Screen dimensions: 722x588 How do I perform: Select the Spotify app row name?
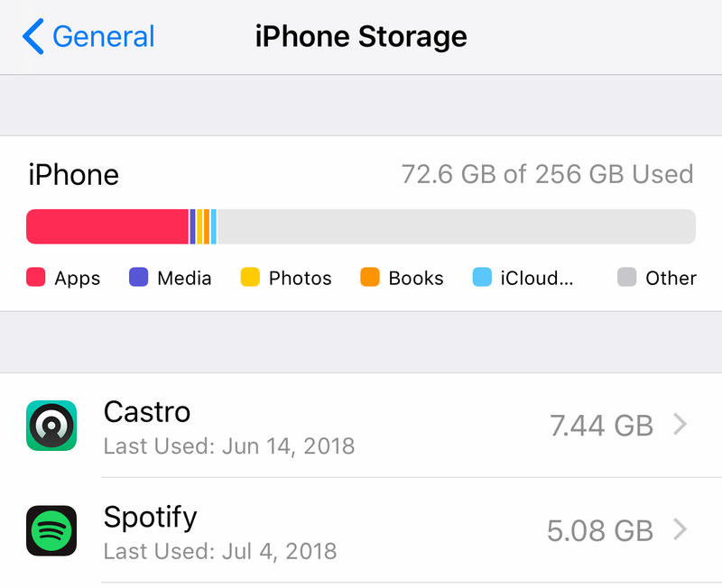coord(150,518)
